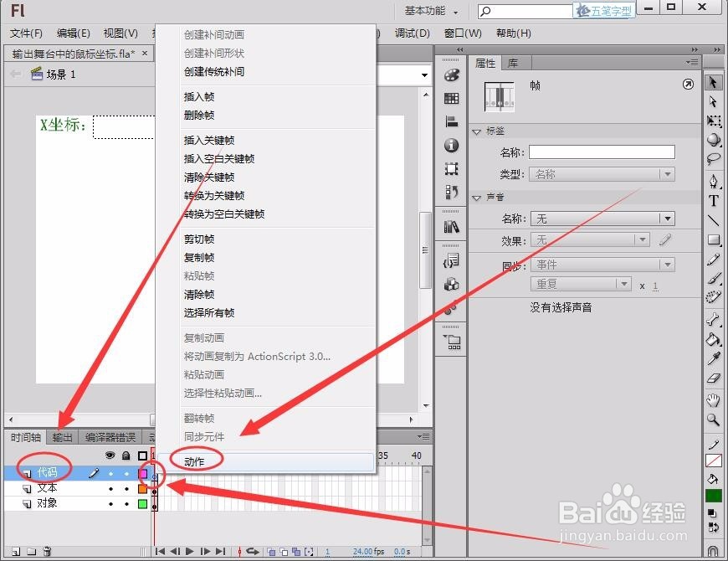Open the Swatches grid panel

[451, 99]
